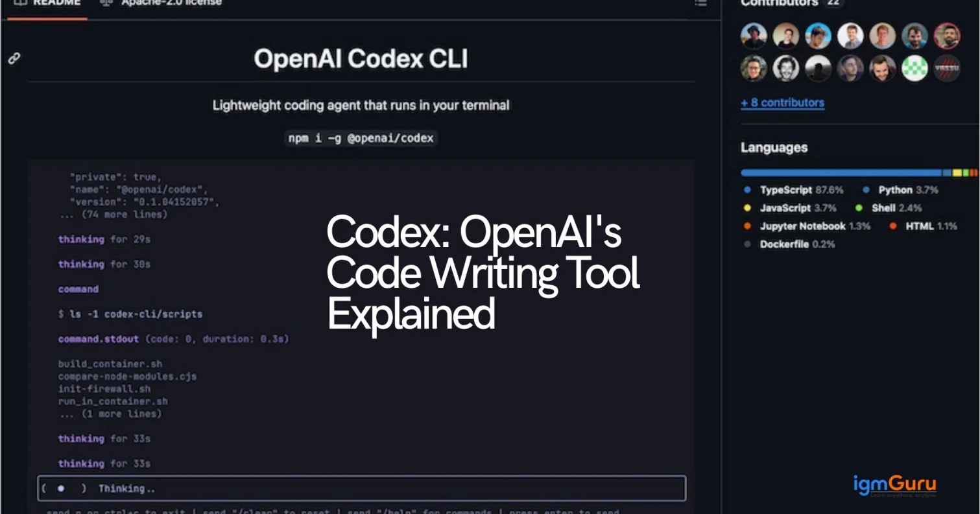
Task: Click the "... (1 more lines)" text
Action: point(110,414)
